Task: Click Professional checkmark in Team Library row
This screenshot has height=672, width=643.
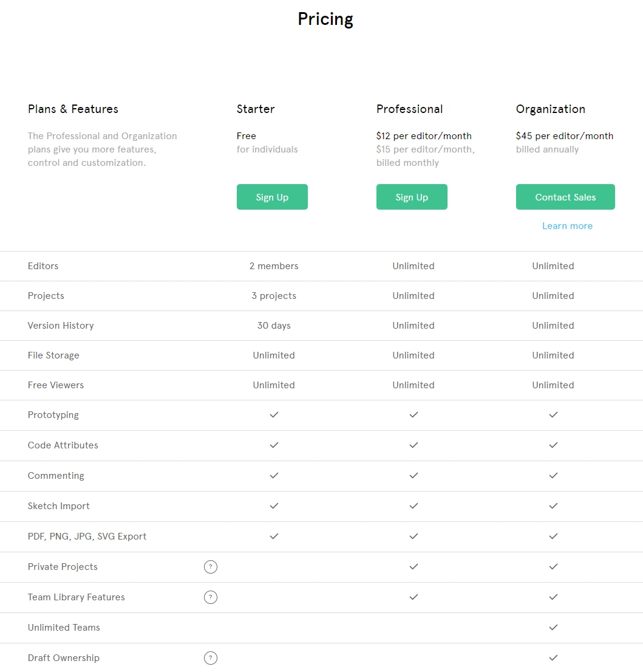Action: click(413, 597)
